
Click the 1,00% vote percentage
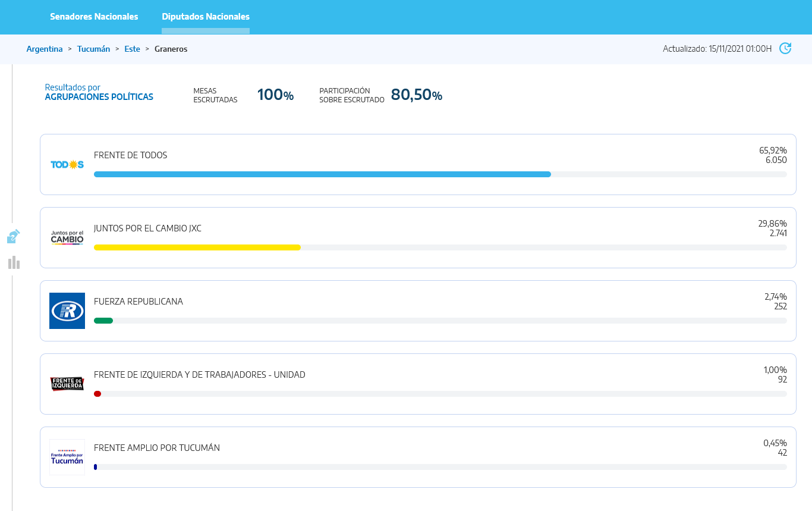pyautogui.click(x=775, y=370)
